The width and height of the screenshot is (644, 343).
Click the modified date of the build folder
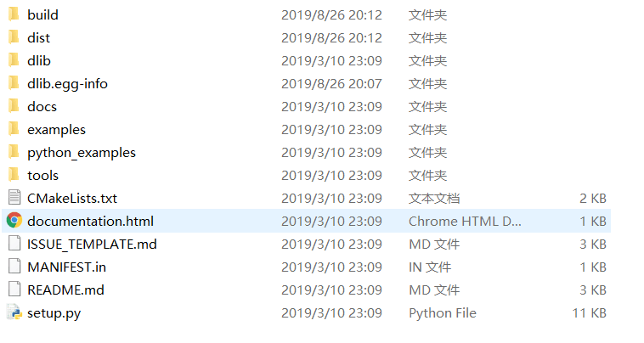click(331, 14)
